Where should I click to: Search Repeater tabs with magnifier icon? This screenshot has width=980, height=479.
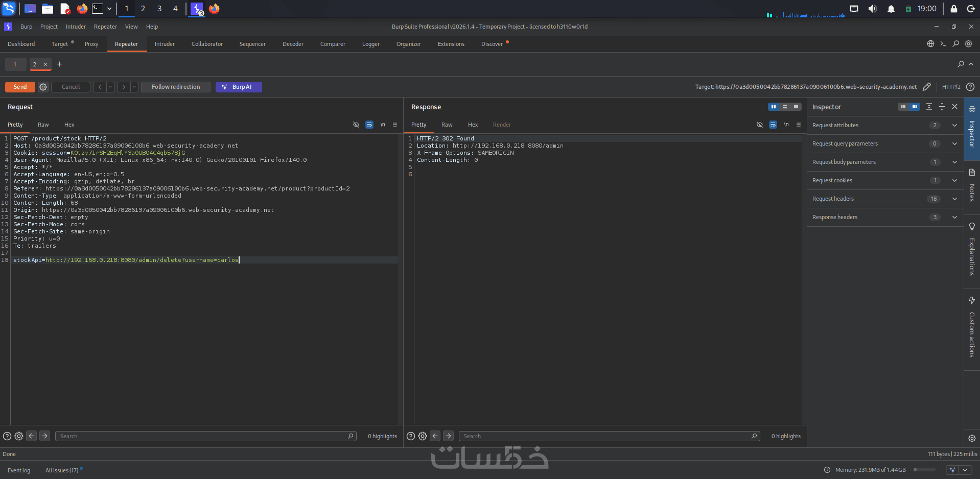pyautogui.click(x=961, y=64)
